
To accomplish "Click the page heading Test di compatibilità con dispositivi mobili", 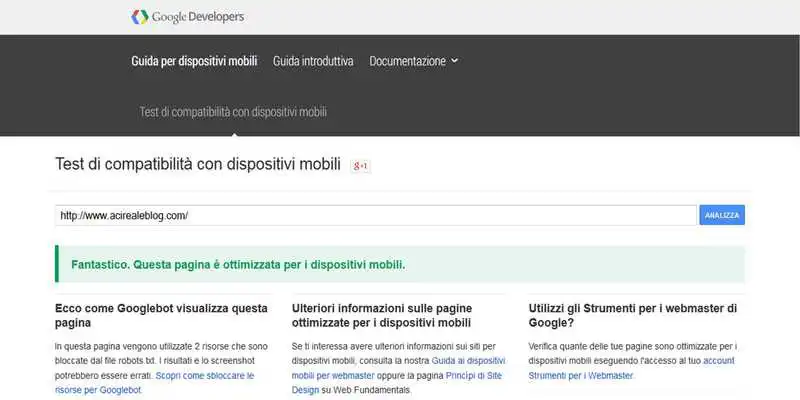I will pyautogui.click(x=198, y=164).
